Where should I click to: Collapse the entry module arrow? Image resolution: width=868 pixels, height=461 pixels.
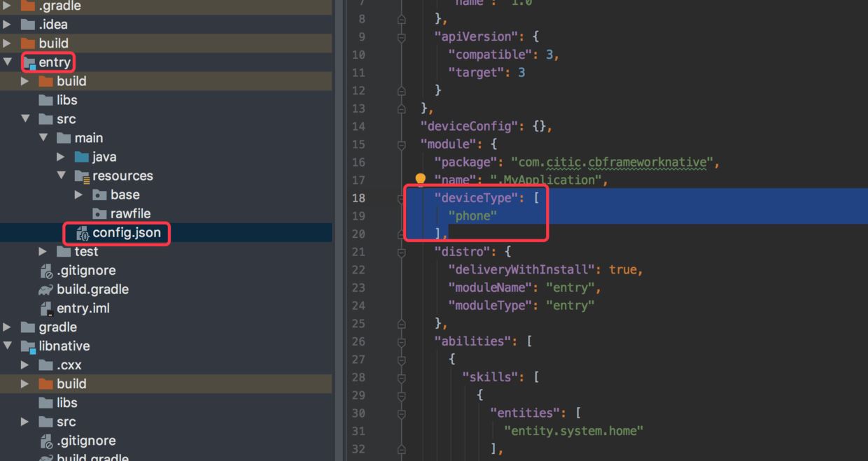click(x=8, y=62)
